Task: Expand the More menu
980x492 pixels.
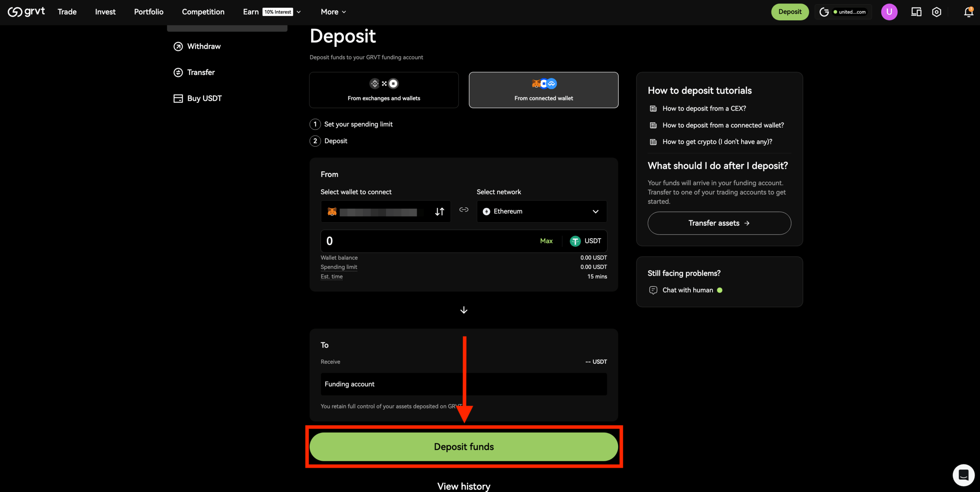Action: pos(333,12)
